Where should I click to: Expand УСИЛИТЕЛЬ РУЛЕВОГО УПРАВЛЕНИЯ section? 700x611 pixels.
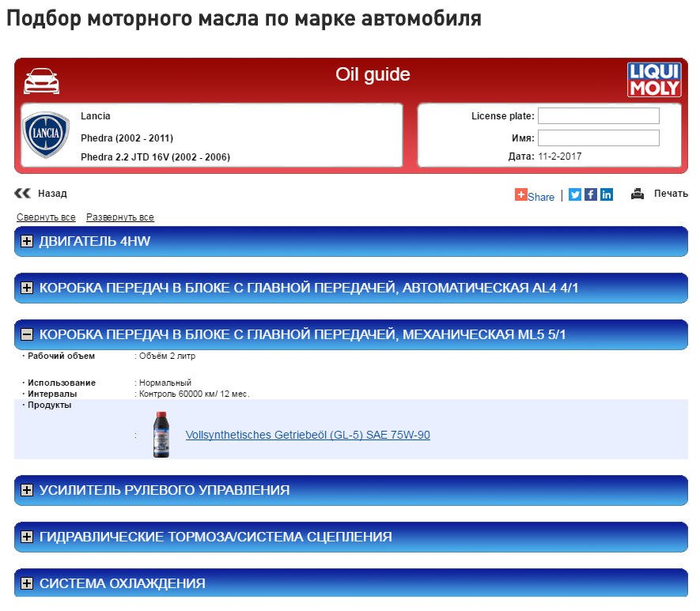[x=27, y=491]
